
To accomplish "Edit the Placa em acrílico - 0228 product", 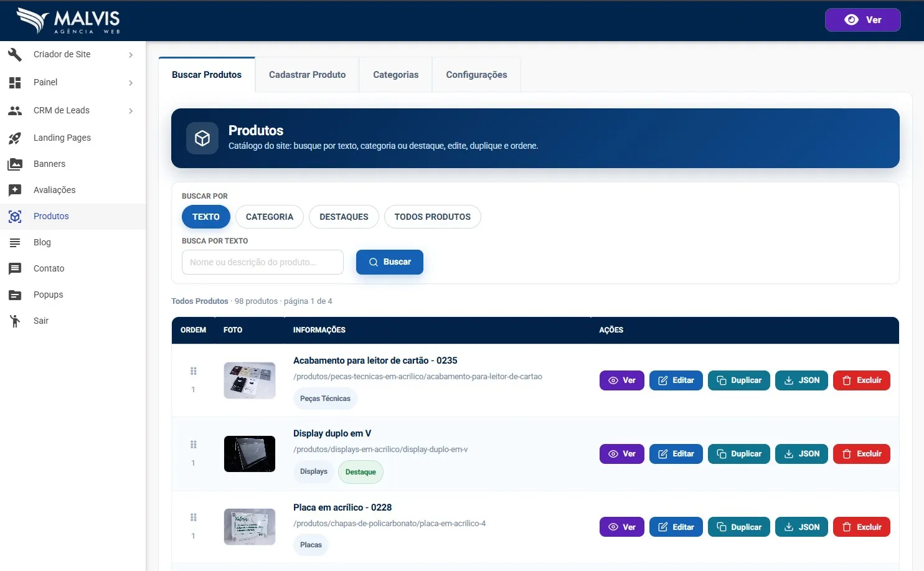I will click(x=676, y=527).
